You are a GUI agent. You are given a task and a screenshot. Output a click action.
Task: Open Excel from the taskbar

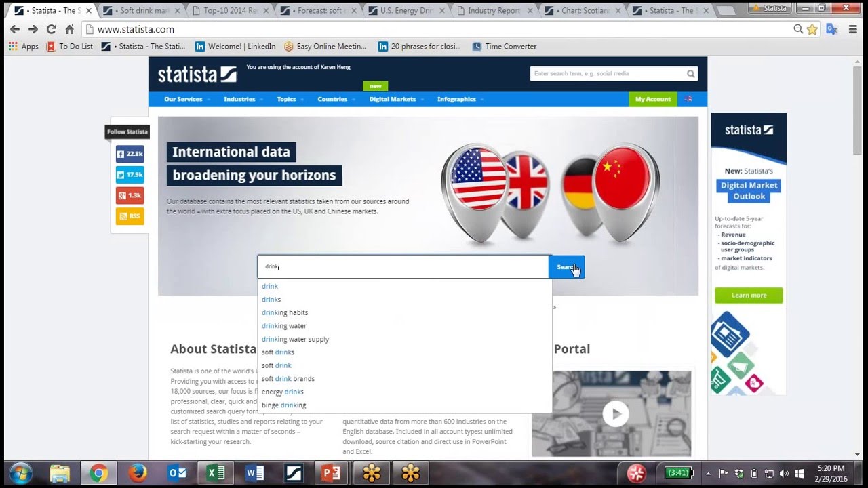216,472
